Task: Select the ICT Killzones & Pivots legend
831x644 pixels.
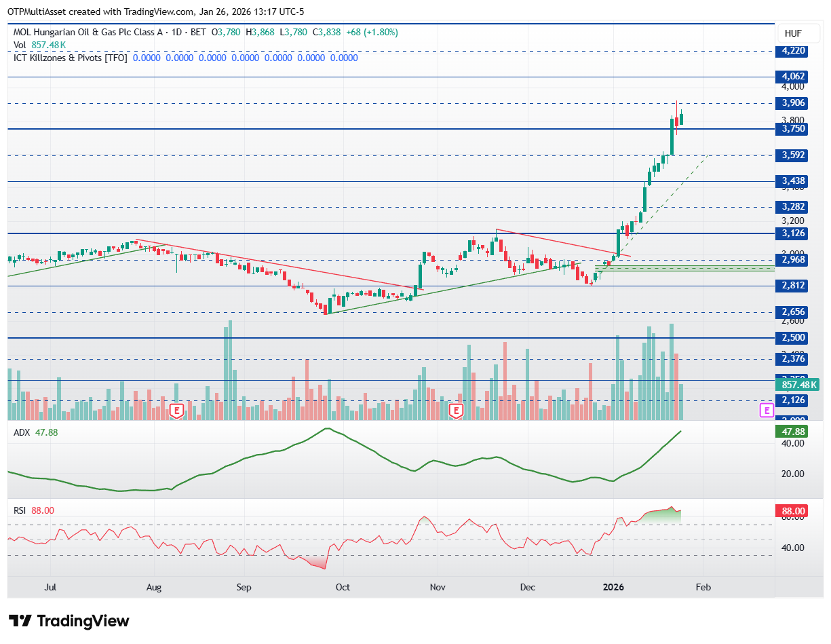Action: coord(71,58)
